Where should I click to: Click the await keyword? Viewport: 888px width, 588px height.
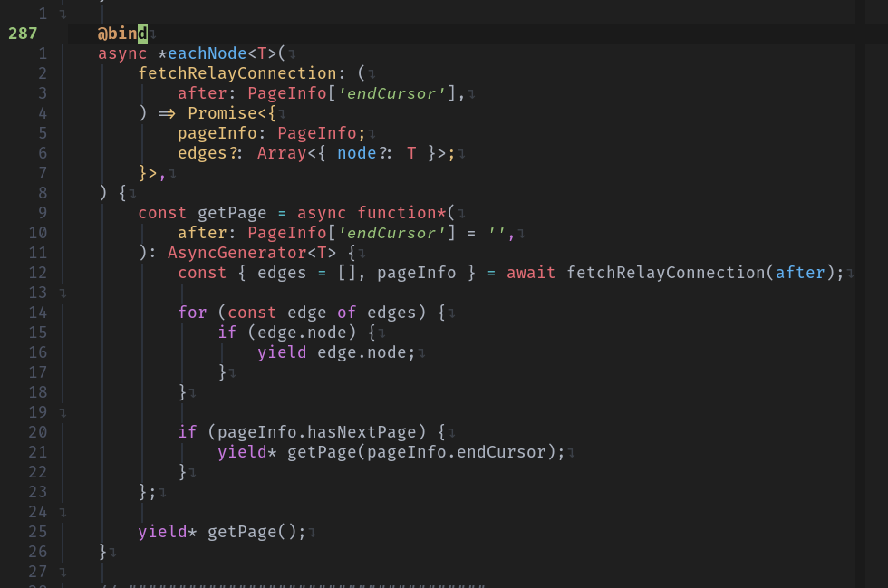[x=531, y=273]
